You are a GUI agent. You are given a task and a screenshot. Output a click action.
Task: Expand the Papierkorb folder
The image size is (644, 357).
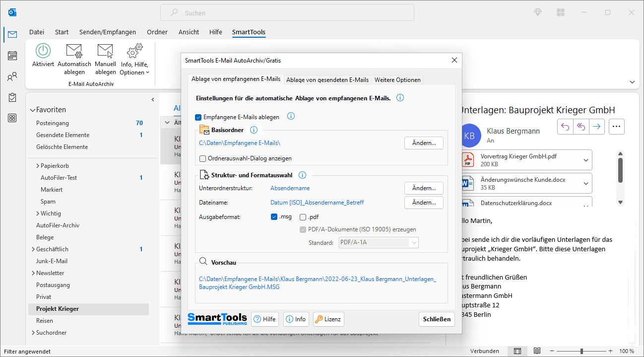[38, 166]
